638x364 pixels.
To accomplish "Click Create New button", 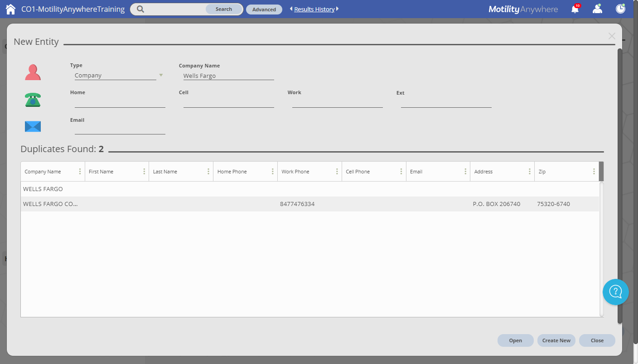I will pos(556,340).
